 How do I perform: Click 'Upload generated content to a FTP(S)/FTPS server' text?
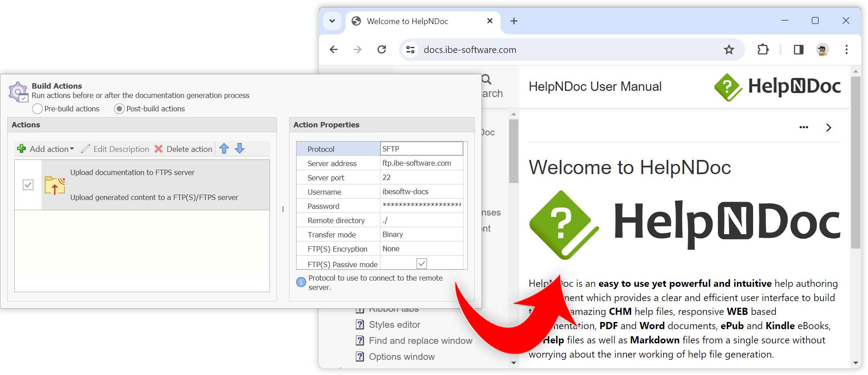pos(154,197)
